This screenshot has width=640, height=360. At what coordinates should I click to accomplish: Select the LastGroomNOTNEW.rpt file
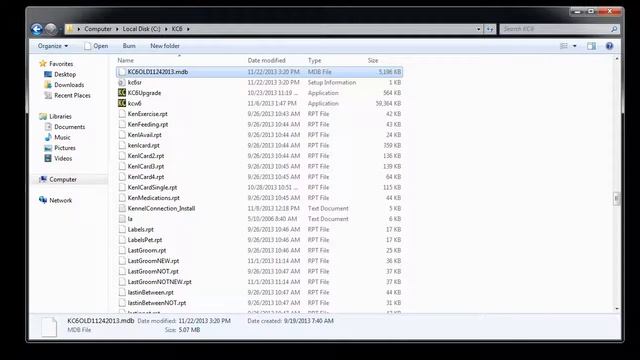(x=160, y=282)
